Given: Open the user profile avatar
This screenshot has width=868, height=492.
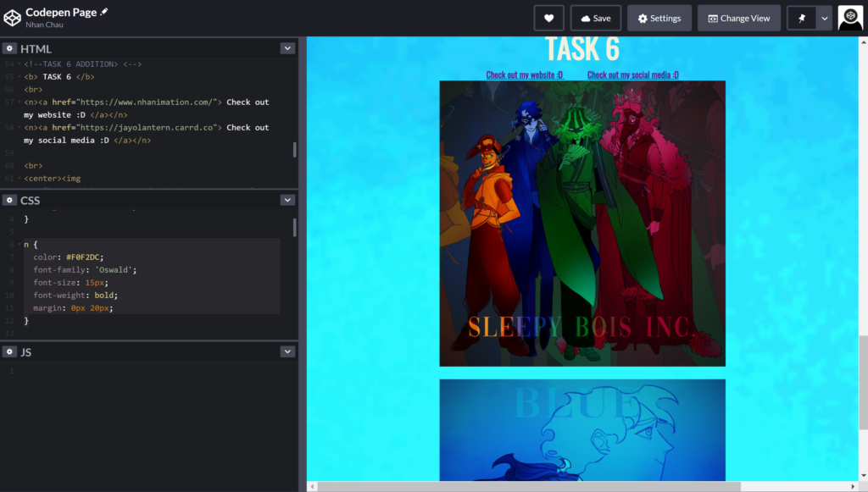Looking at the screenshot, I should 850,18.
